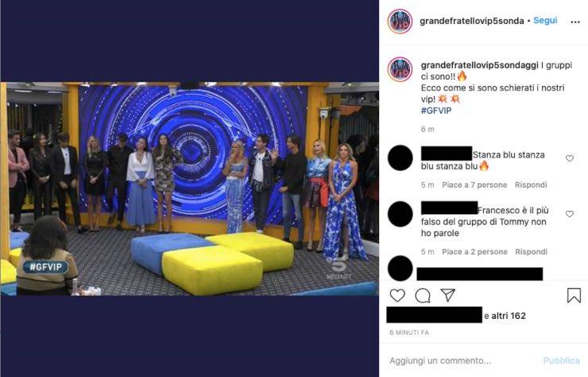View 'Piace a 7 persone' likes list
The width and height of the screenshot is (588, 377).
click(x=474, y=185)
